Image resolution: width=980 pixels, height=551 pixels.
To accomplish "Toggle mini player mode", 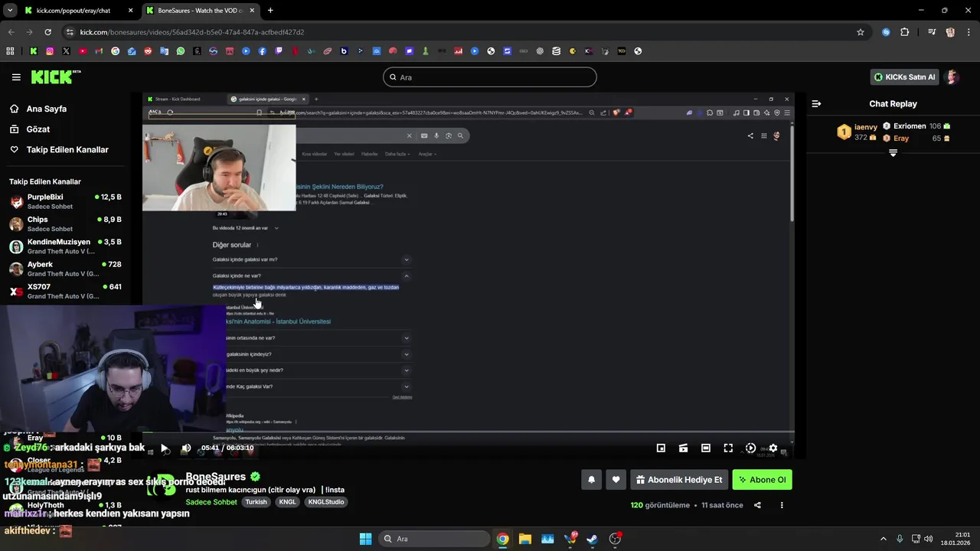I will (661, 448).
